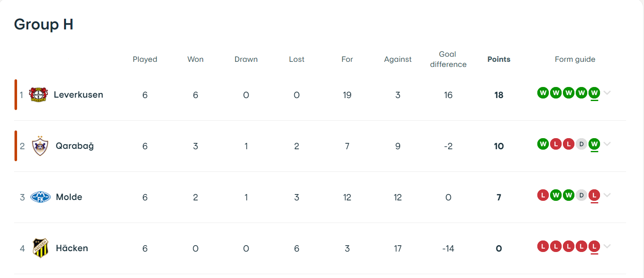Click the Leverkusen club crest

click(x=38, y=95)
